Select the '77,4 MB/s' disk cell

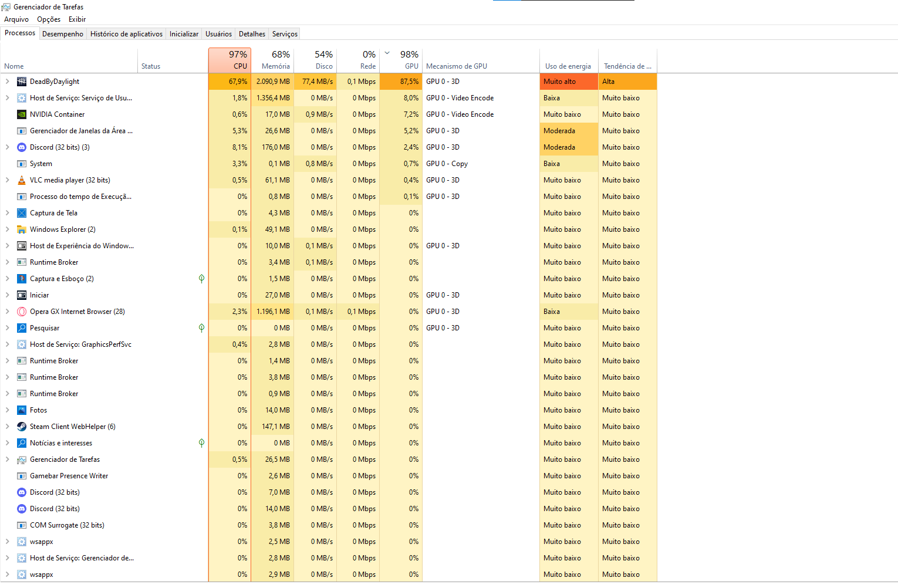click(x=315, y=82)
